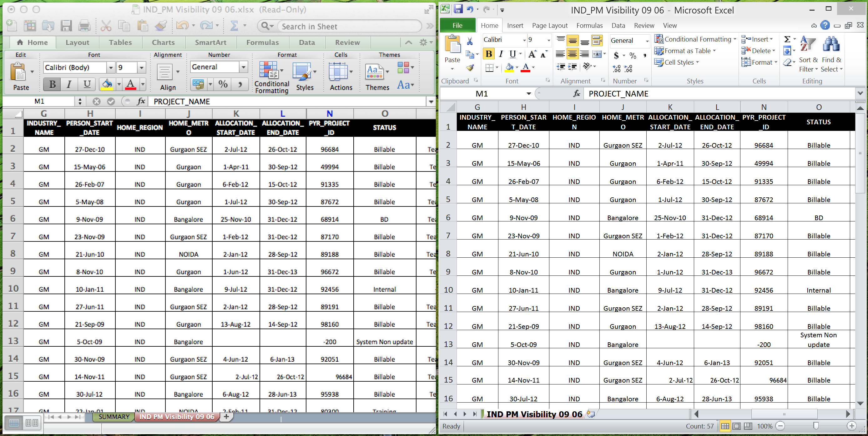Click the Print icon in Mac toolbar
This screenshot has height=436, width=868.
[84, 26]
